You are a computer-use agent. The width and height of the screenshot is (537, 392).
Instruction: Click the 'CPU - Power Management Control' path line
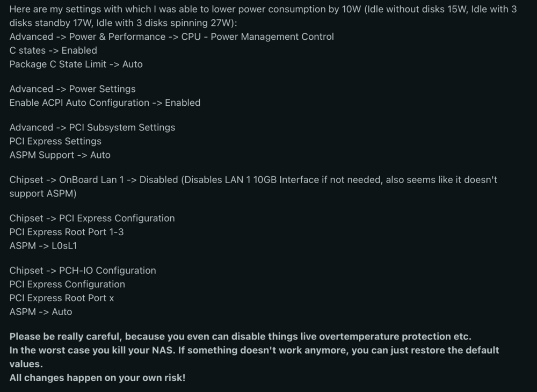click(172, 37)
